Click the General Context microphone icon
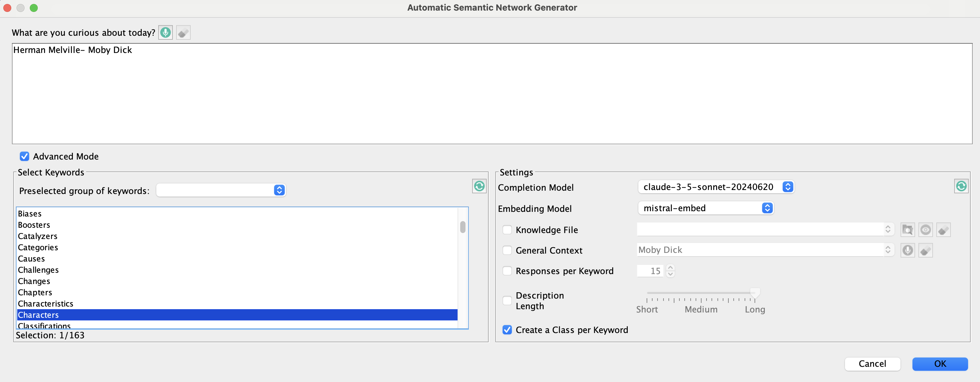The image size is (980, 382). pyautogui.click(x=907, y=250)
